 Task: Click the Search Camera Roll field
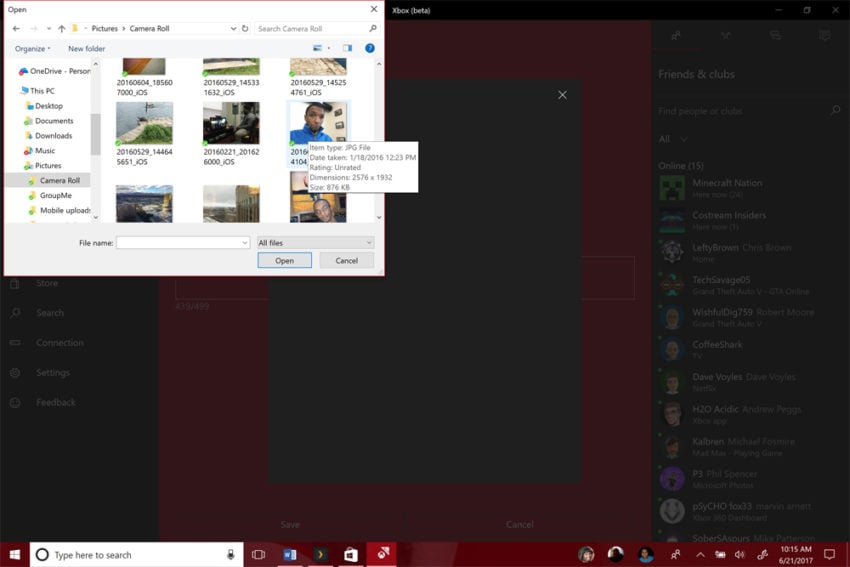click(x=317, y=28)
